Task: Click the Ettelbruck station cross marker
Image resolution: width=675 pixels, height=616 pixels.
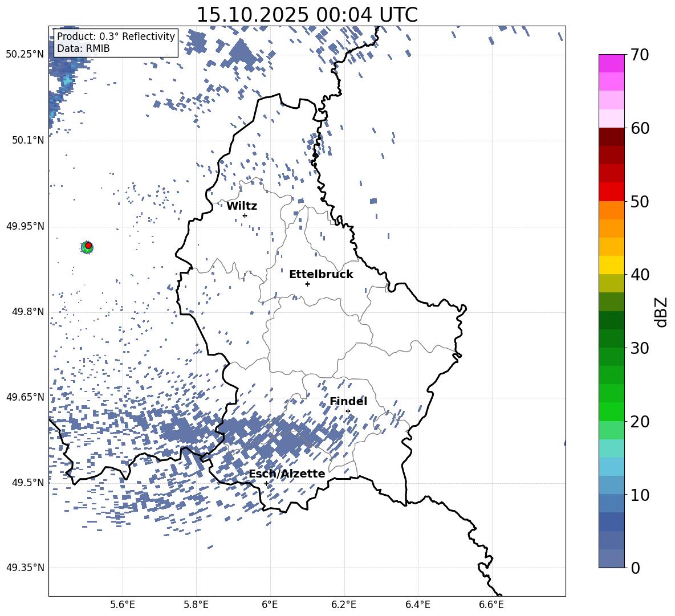Action: pos(307,284)
